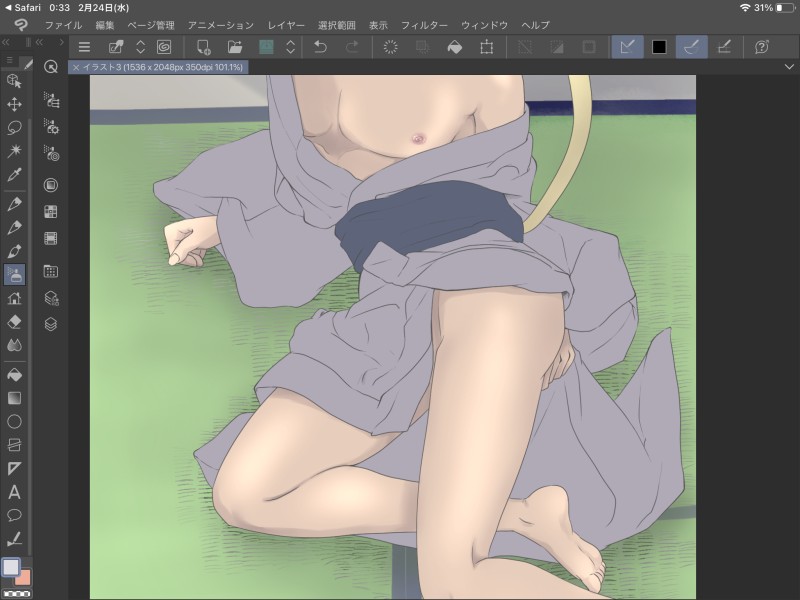Expand the canvas tab list chevron
800x600 pixels.
789,67
